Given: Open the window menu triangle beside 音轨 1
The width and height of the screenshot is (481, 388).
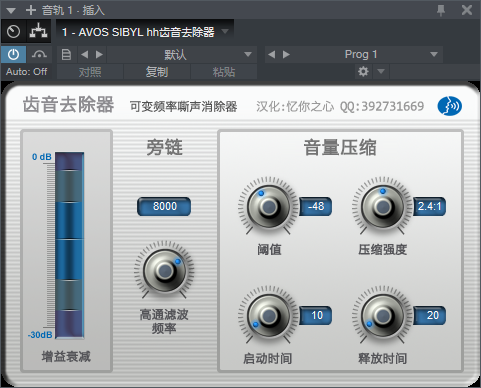Looking at the screenshot, I should 11,11.
